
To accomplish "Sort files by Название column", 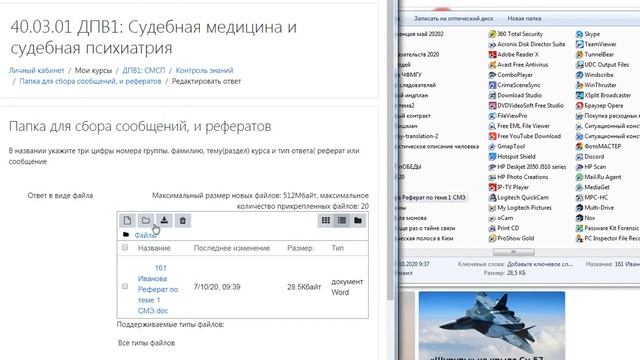I will pos(154,248).
